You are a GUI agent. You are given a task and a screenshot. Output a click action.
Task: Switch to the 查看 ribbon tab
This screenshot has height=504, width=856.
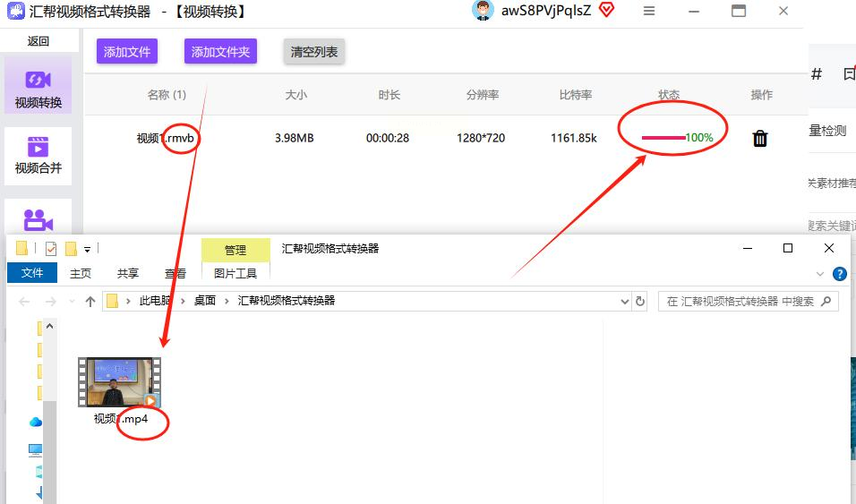pos(175,273)
